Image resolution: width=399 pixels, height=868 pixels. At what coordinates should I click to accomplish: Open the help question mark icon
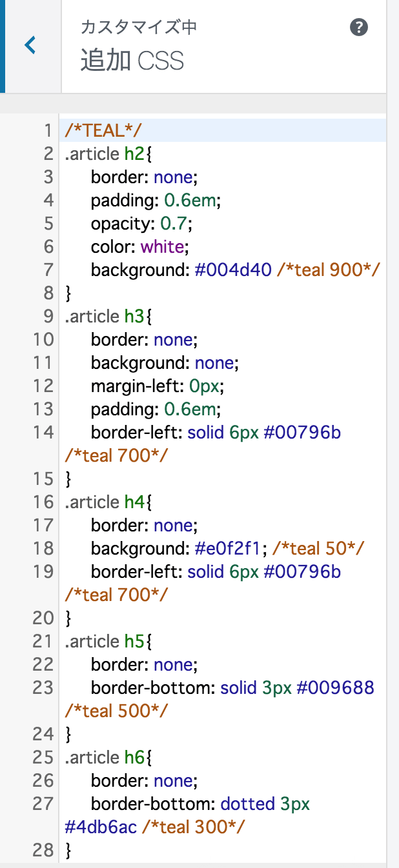pos(359,28)
